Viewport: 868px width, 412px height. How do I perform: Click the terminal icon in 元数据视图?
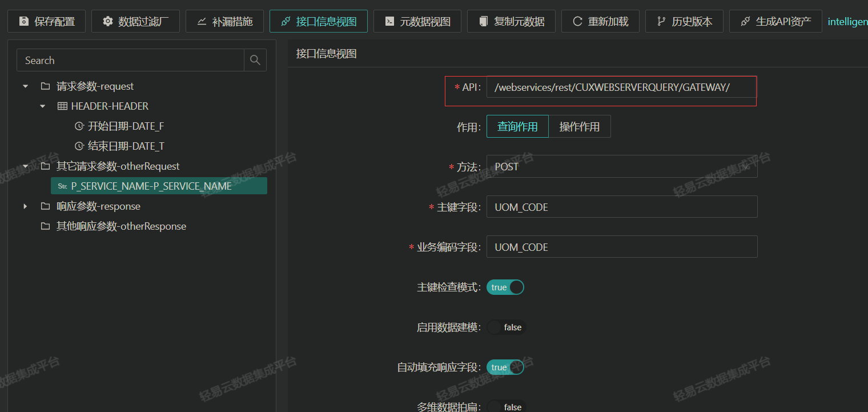point(389,21)
